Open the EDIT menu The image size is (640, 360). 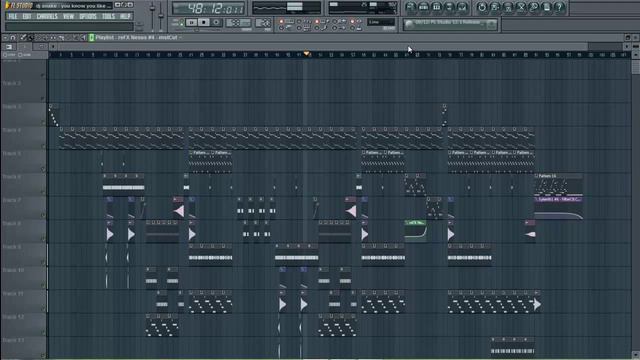point(27,16)
